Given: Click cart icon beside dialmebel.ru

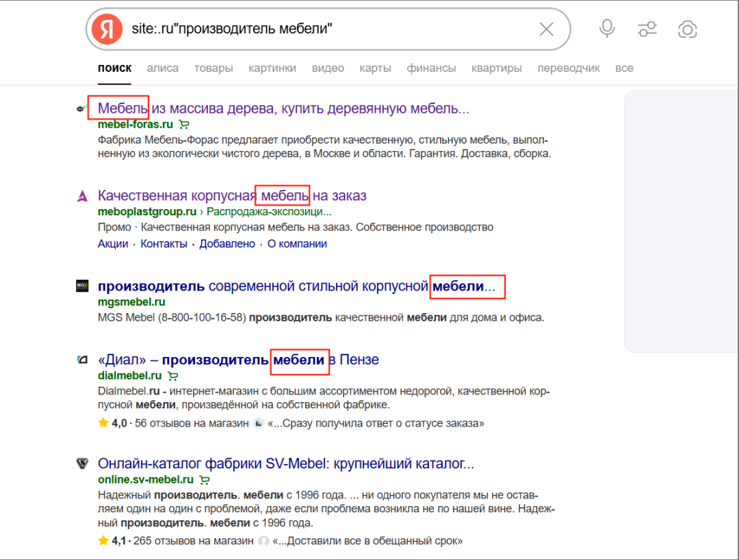Looking at the screenshot, I should tap(173, 376).
